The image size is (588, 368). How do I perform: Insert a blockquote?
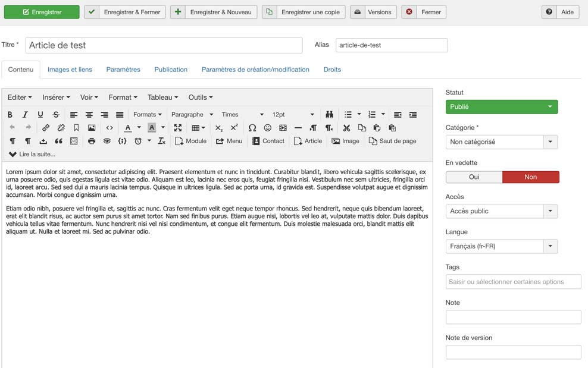click(x=58, y=141)
